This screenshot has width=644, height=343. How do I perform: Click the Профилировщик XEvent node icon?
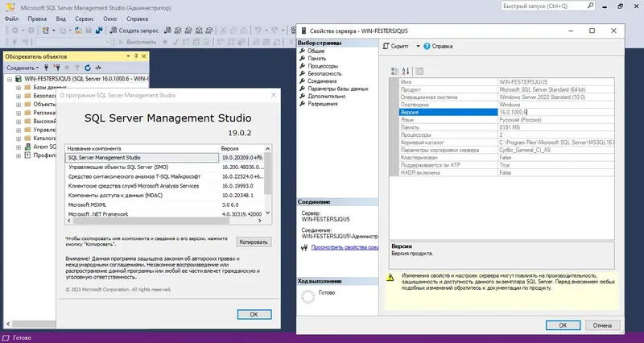[27, 155]
